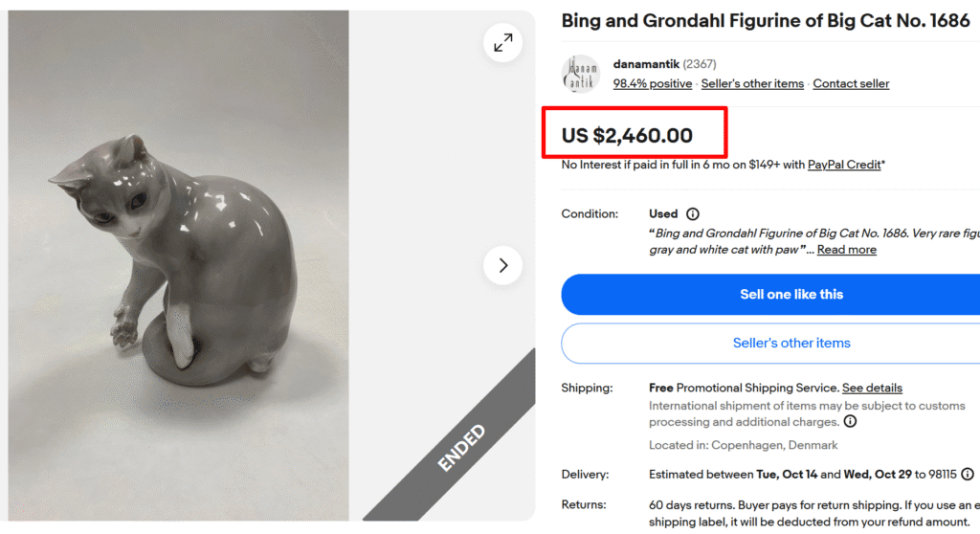Expand the cat image to full view
The height and width of the screenshot is (534, 980).
[502, 42]
